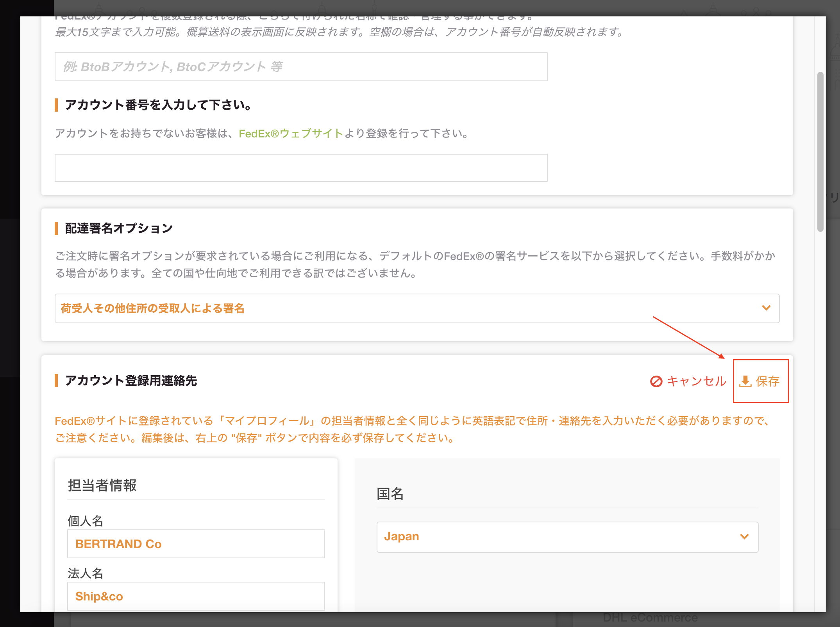Click the 個人名 field containing BERTRAND Co

pyautogui.click(x=196, y=544)
